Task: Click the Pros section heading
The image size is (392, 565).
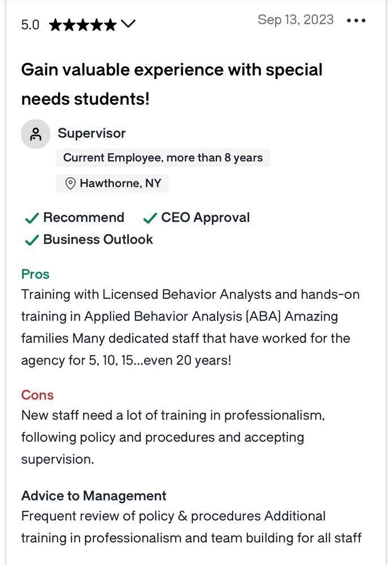Action: (36, 274)
